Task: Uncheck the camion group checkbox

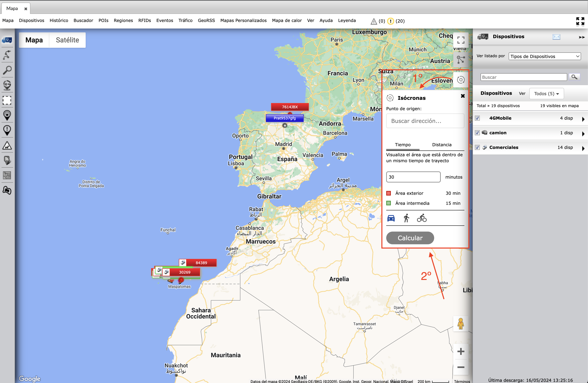Action: [x=477, y=133]
